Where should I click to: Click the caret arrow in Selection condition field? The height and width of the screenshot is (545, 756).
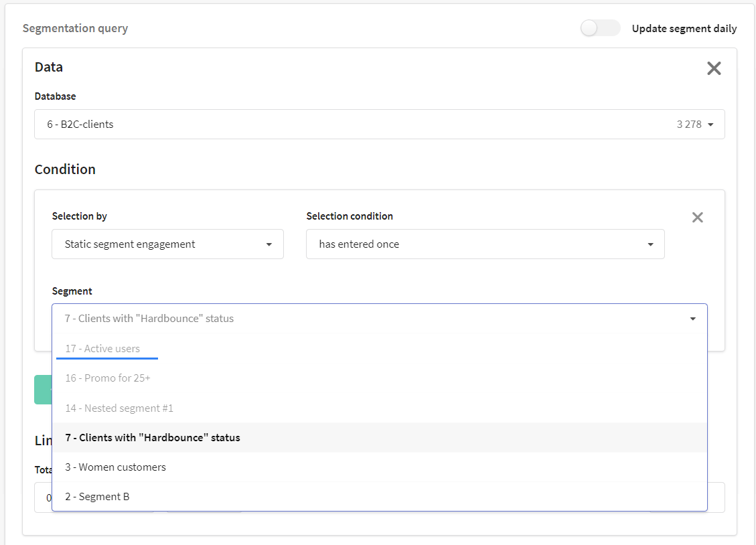click(x=650, y=244)
